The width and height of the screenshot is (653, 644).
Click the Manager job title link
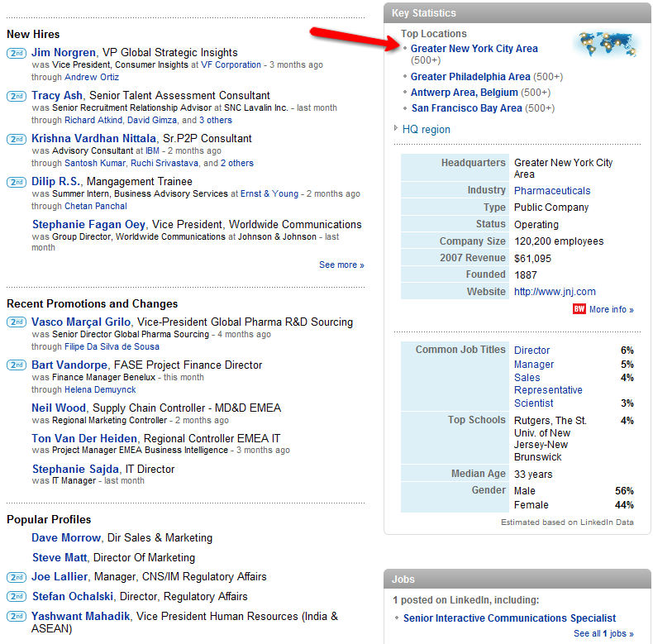tap(534, 365)
